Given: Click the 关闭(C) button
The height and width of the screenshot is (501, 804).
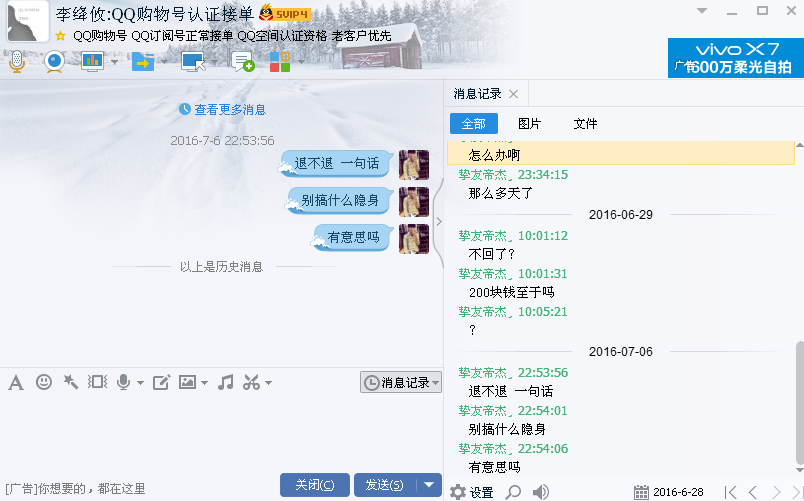Looking at the screenshot, I should pyautogui.click(x=315, y=485).
